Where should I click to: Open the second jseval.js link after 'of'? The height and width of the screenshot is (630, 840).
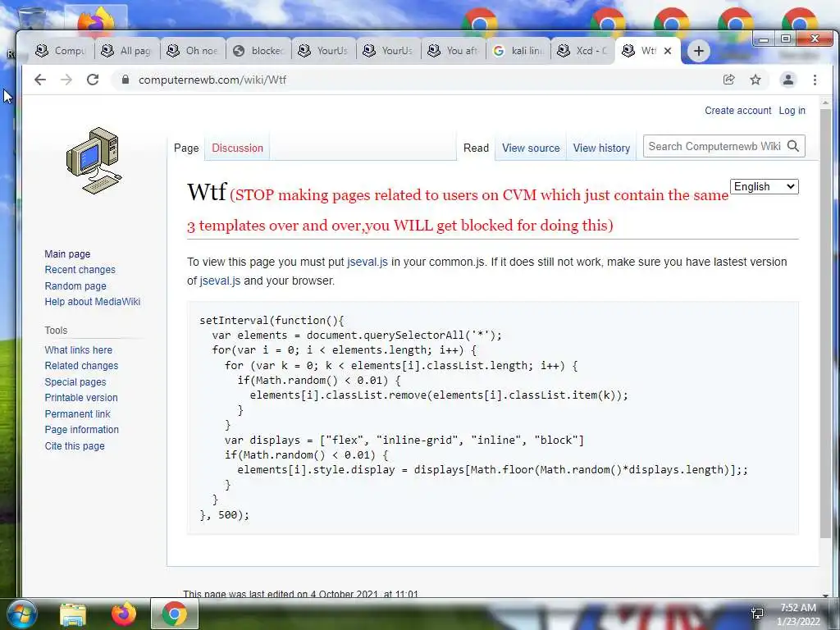point(220,281)
